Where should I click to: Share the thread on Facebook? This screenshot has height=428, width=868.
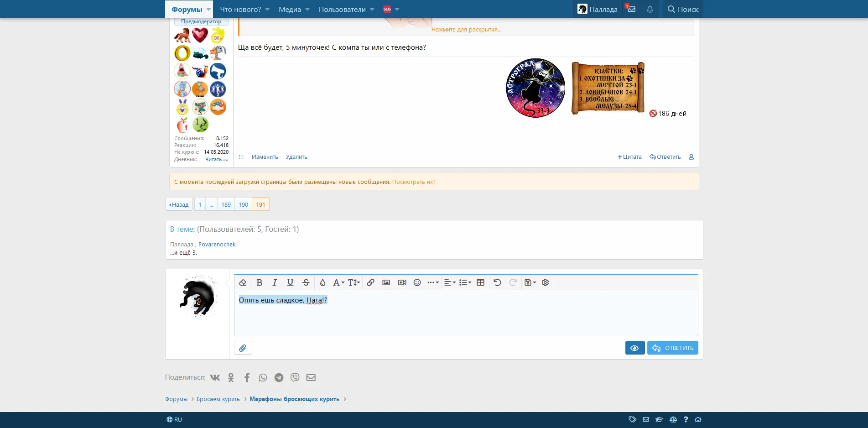click(x=247, y=377)
